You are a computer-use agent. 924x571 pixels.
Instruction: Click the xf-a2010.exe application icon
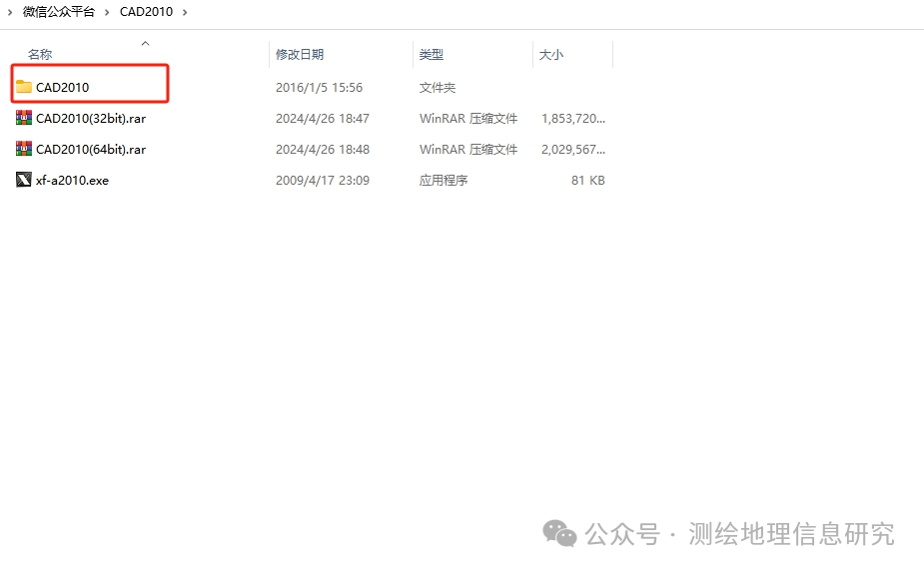pyautogui.click(x=24, y=180)
